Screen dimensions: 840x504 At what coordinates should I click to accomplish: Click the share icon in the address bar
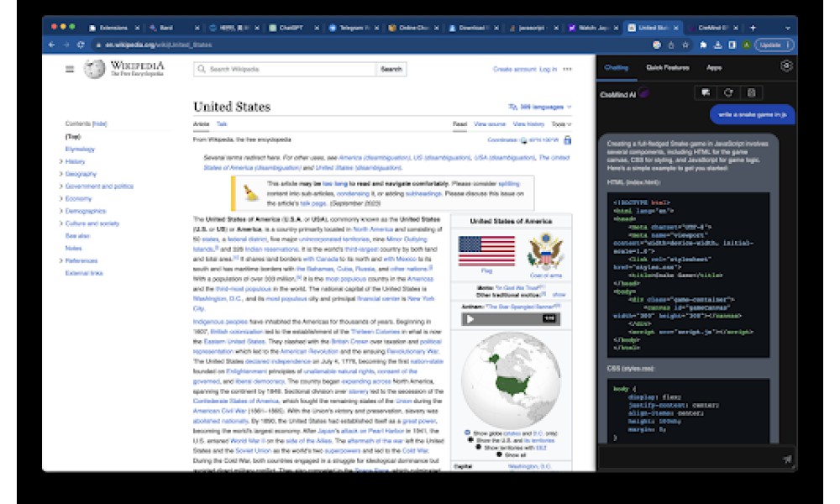point(670,45)
